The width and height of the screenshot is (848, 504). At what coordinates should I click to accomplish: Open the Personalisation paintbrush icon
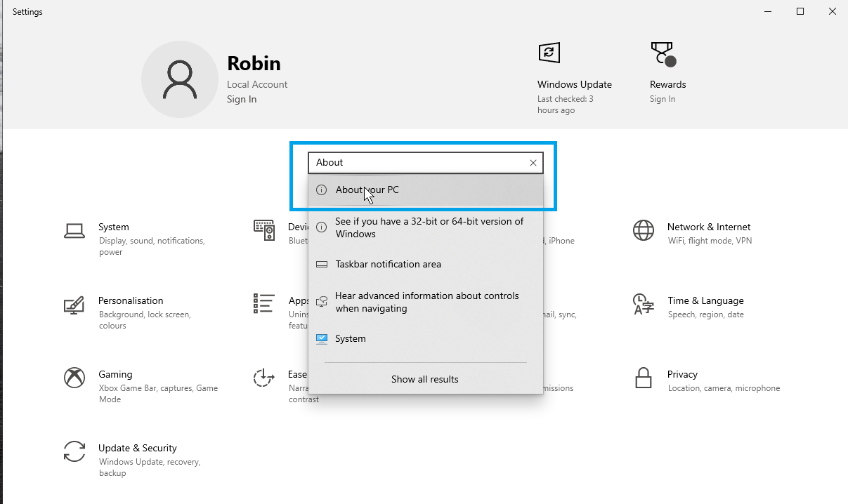[74, 305]
